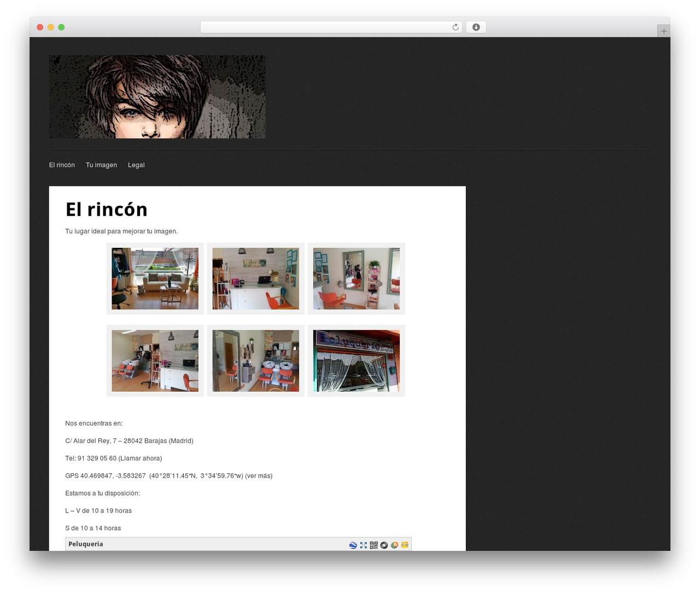
Task: Select the dark round icon in the map toolbar
Action: 384,545
